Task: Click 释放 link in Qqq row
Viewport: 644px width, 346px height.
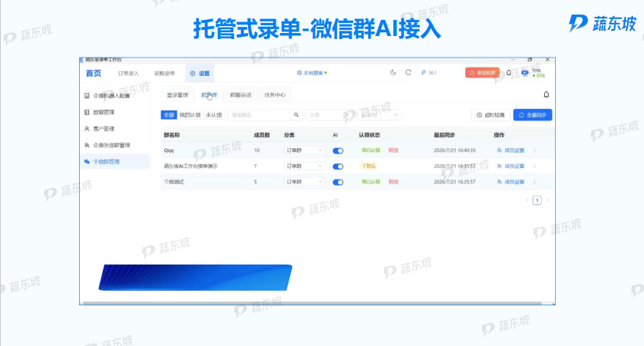Action: click(x=394, y=150)
